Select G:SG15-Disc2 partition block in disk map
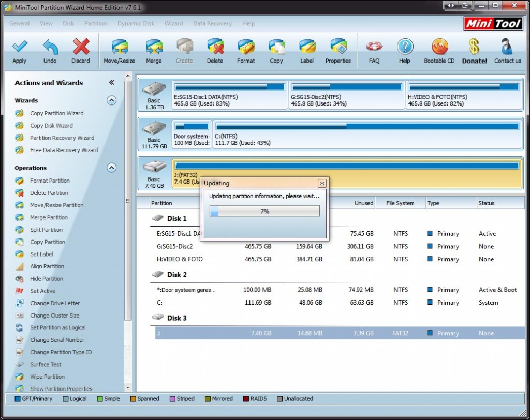 click(347, 95)
